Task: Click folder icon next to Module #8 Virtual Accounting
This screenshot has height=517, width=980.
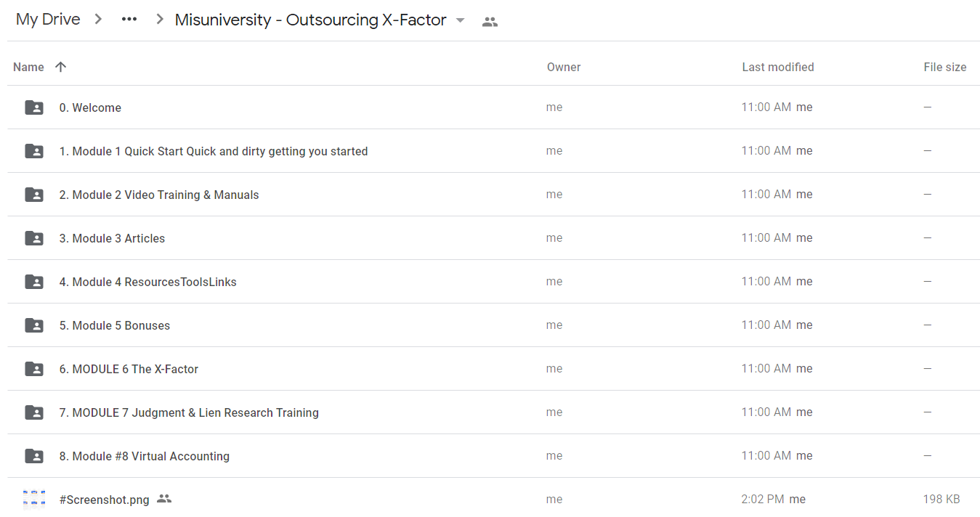Action: pyautogui.click(x=34, y=456)
